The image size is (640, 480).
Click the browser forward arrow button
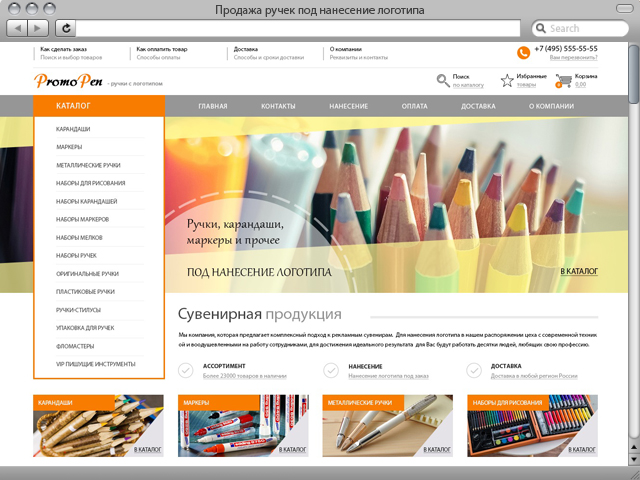[x=38, y=28]
